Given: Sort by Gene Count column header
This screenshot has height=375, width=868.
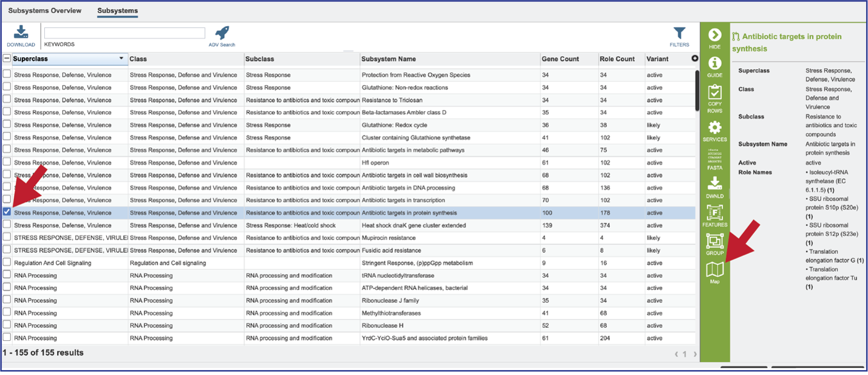Looking at the screenshot, I should pos(561,59).
